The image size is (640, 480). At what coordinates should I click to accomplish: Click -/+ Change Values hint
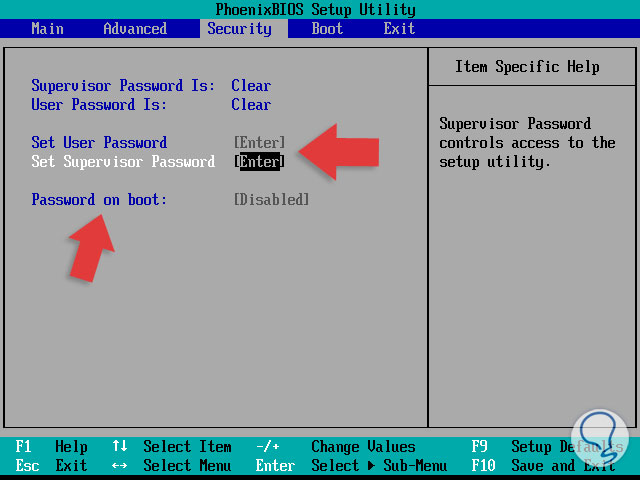tap(336, 447)
